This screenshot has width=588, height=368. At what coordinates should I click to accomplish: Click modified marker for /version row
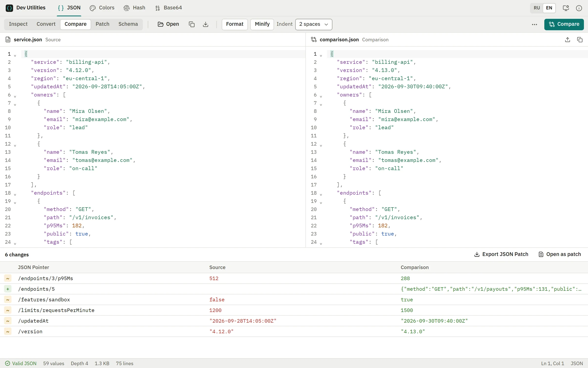tap(8, 331)
